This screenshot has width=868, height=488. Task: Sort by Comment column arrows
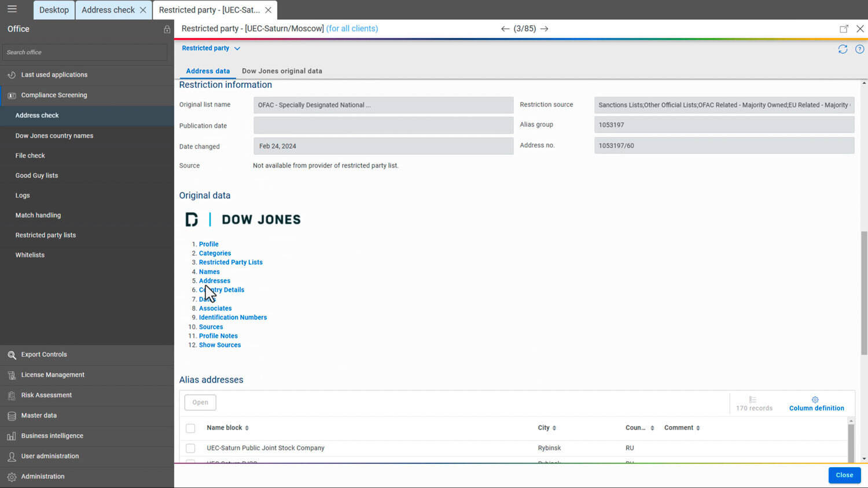tap(698, 428)
